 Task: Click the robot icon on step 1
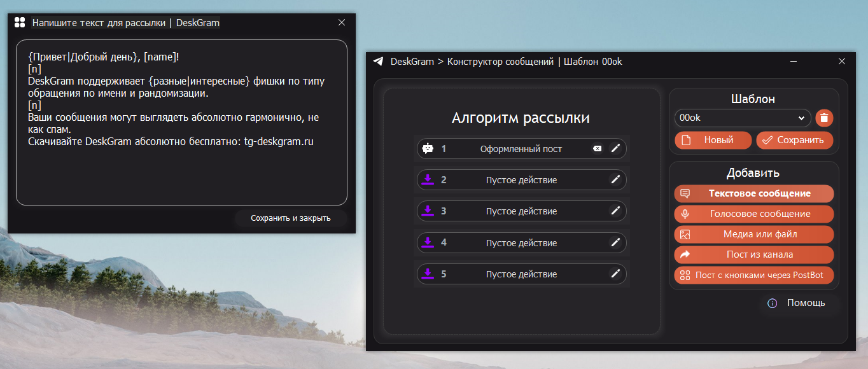pos(428,149)
